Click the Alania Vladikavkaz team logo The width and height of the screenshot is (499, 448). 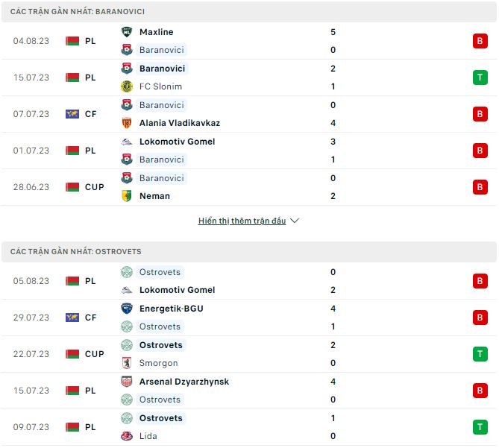(x=127, y=123)
